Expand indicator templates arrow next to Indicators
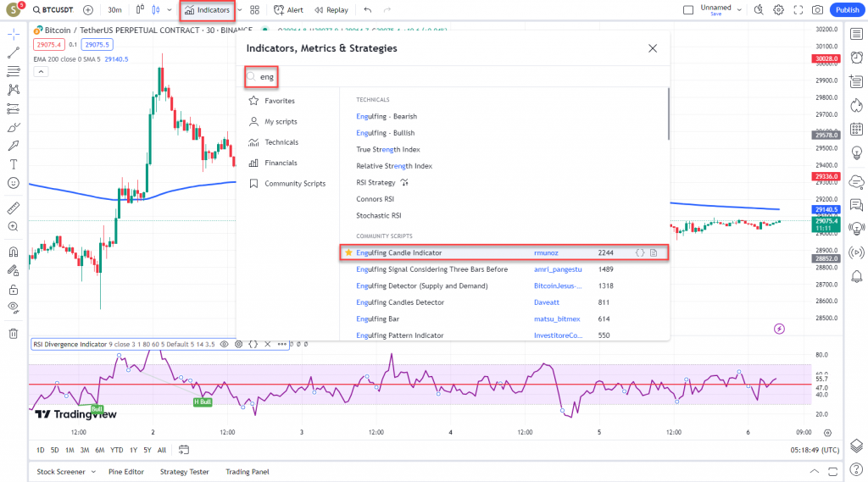 pos(240,10)
